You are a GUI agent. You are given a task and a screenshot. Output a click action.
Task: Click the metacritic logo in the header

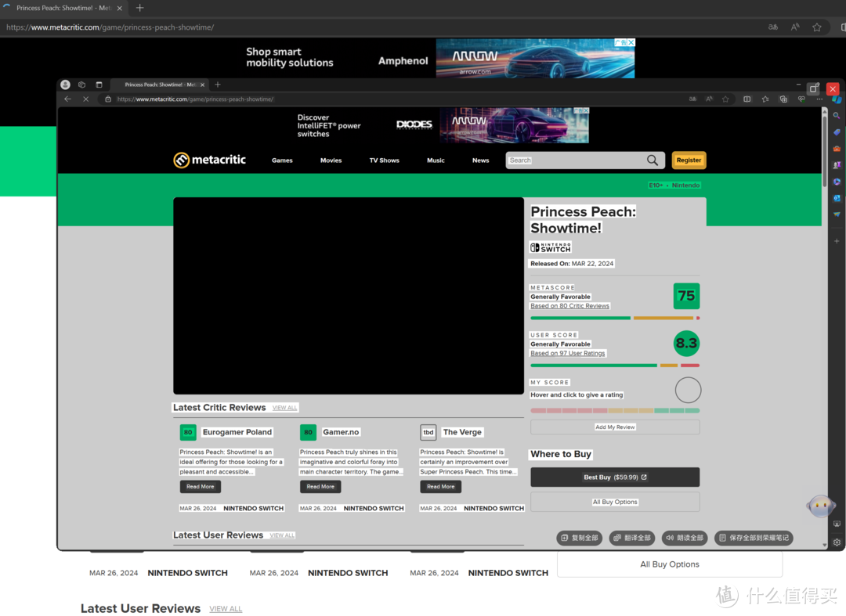(x=209, y=160)
